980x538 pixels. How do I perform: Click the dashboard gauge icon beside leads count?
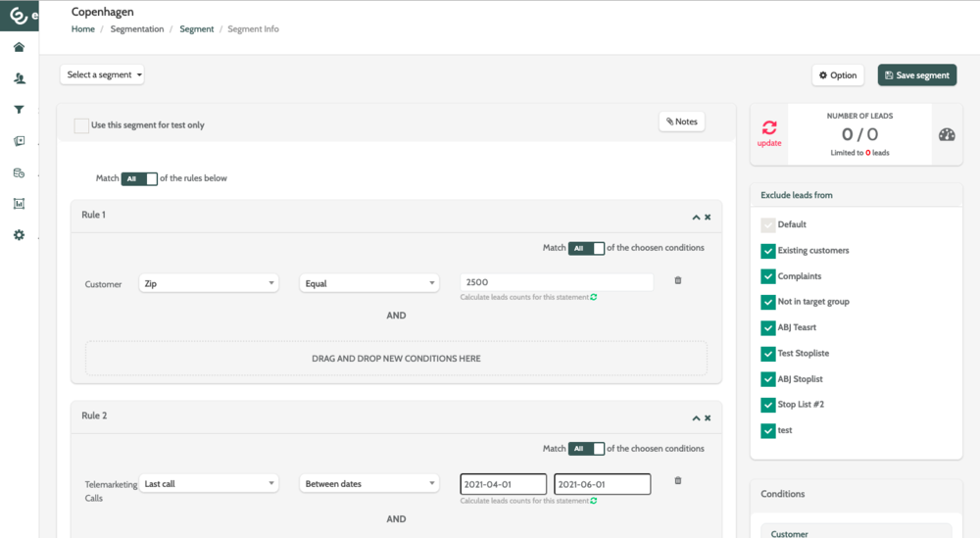(x=947, y=135)
